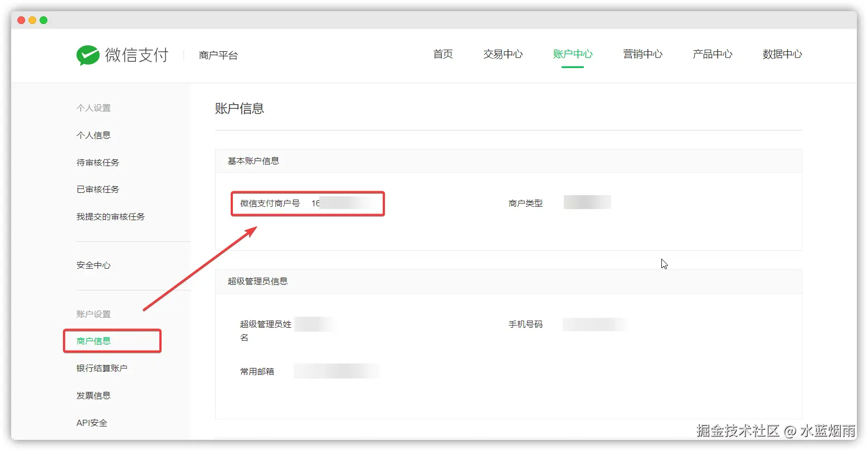
Task: Click the 账户信息 page heading
Action: coord(240,109)
